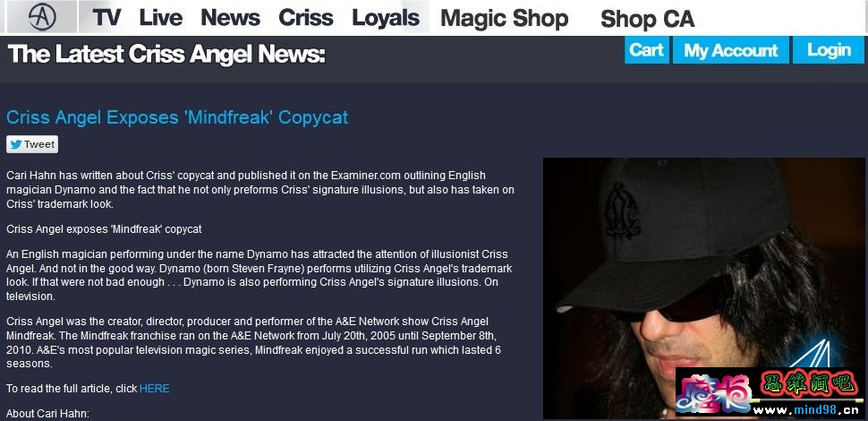
Task: Click the glowing blue logo on photo
Action: [810, 352]
